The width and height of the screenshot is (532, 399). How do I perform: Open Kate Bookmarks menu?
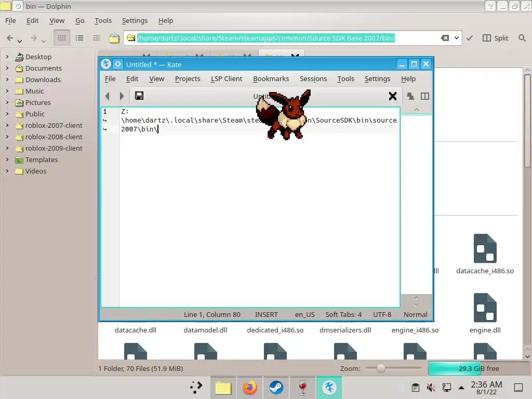coord(271,79)
